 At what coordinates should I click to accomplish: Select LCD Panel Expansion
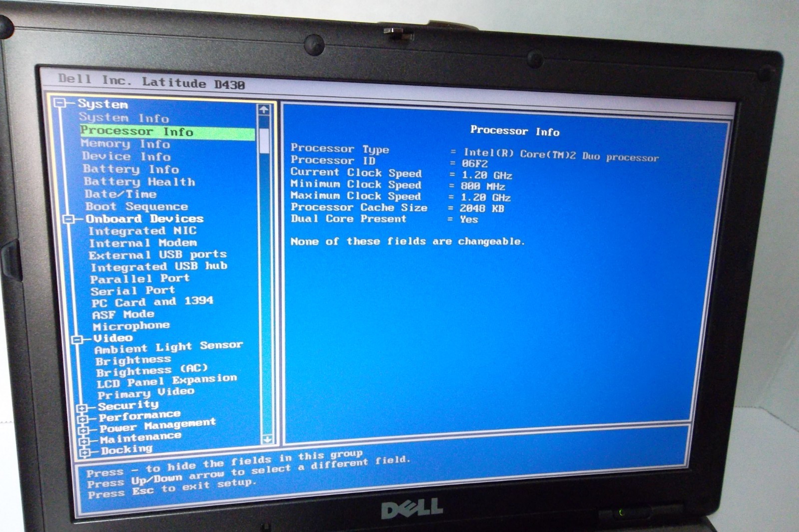tap(167, 381)
